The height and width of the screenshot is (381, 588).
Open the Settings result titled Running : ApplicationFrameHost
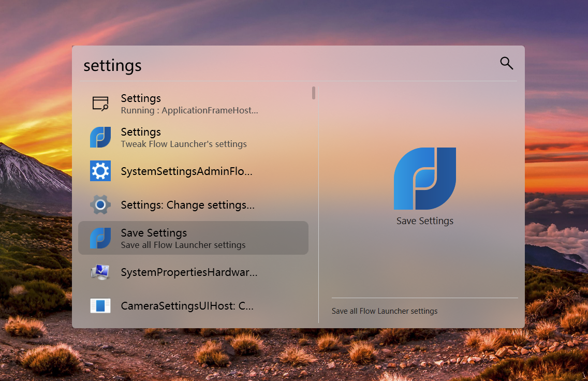point(193,104)
